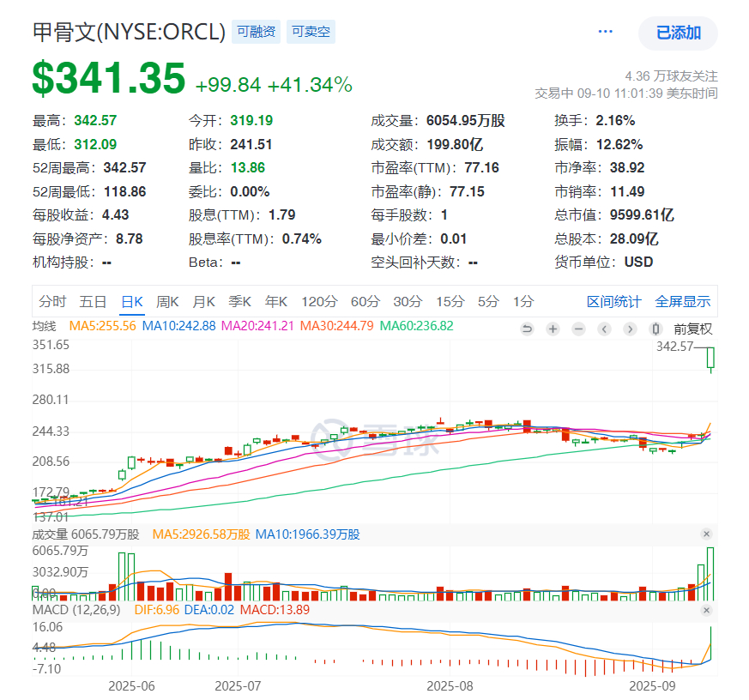
Task: Select the 分时 intraday tab
Action: point(49,302)
